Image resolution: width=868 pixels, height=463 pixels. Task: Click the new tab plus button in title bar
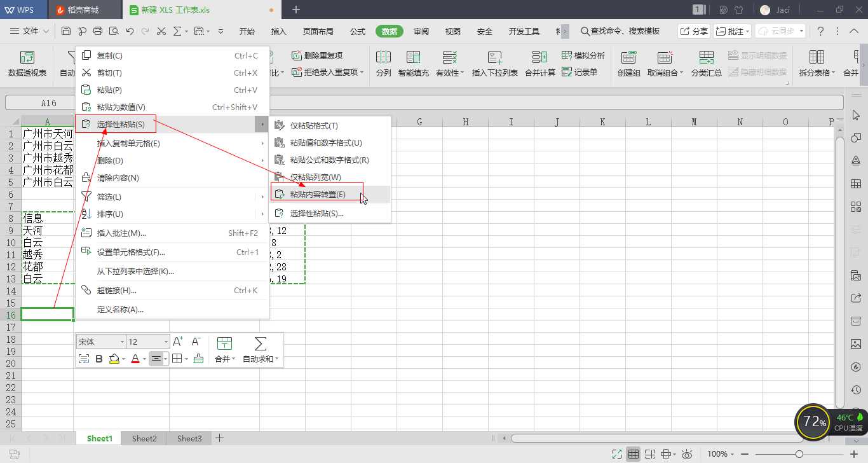click(296, 10)
